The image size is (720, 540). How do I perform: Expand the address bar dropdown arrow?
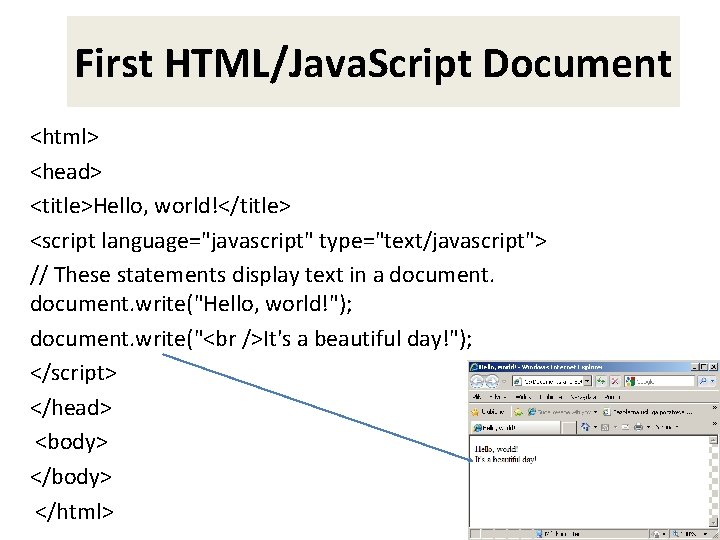[x=587, y=381]
